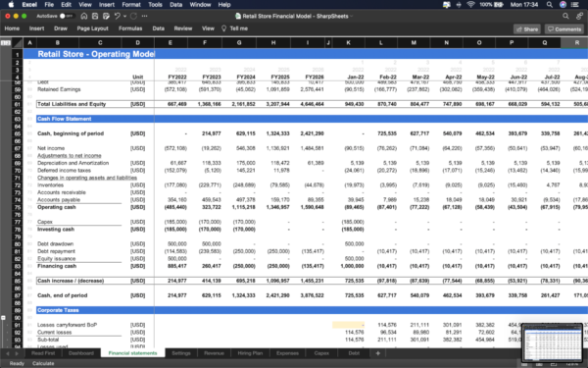Select the Financial statements sheet tab

(132, 353)
